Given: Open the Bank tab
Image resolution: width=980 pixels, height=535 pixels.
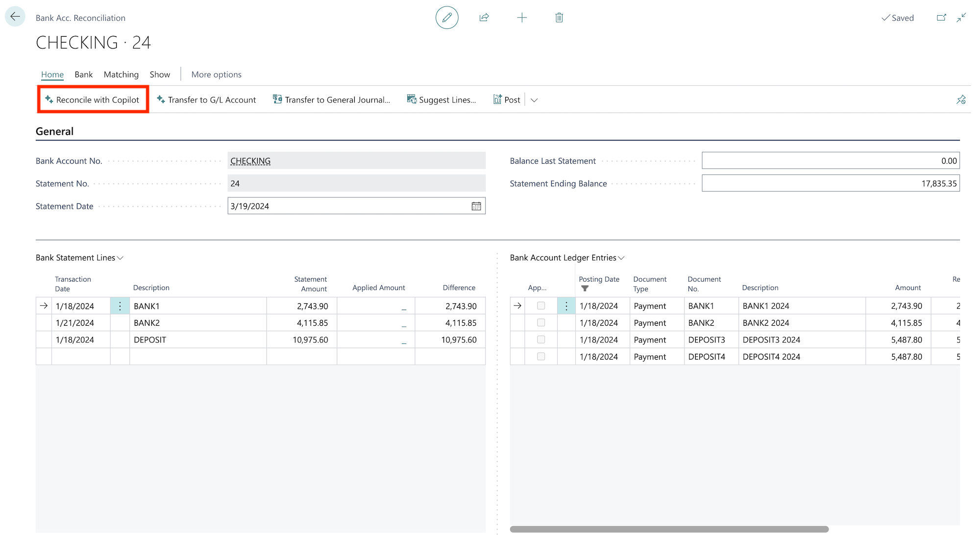Looking at the screenshot, I should [84, 74].
